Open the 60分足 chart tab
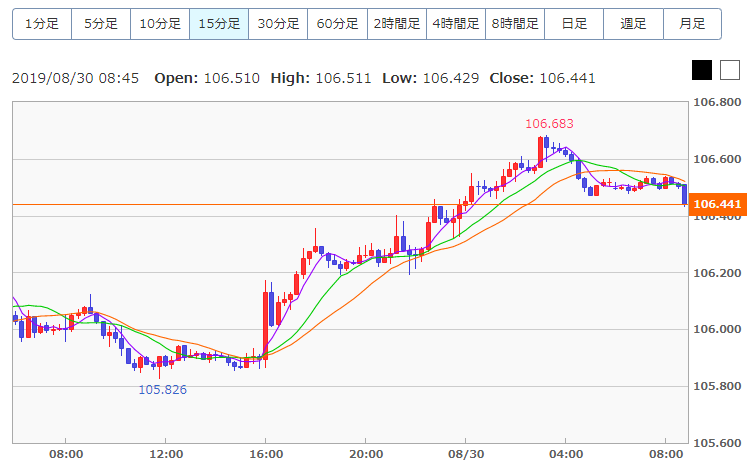This screenshot has width=752, height=468. [x=338, y=24]
